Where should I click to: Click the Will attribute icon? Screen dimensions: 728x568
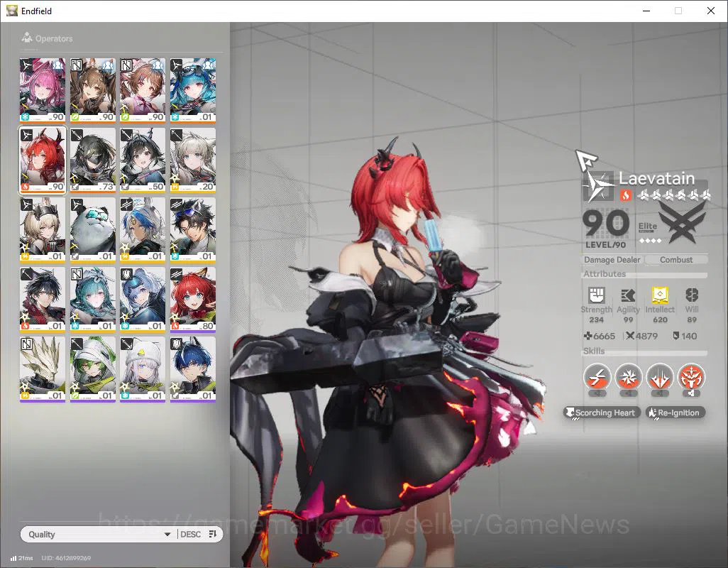pyautogui.click(x=692, y=295)
